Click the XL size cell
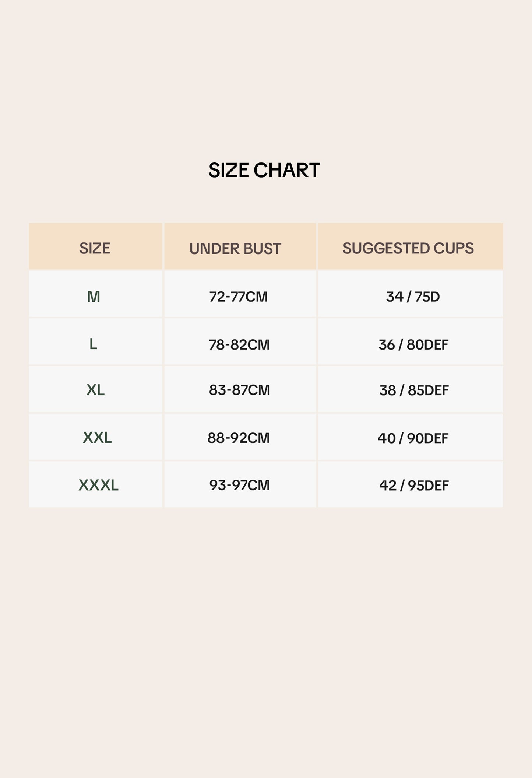The image size is (532, 778). click(x=95, y=390)
